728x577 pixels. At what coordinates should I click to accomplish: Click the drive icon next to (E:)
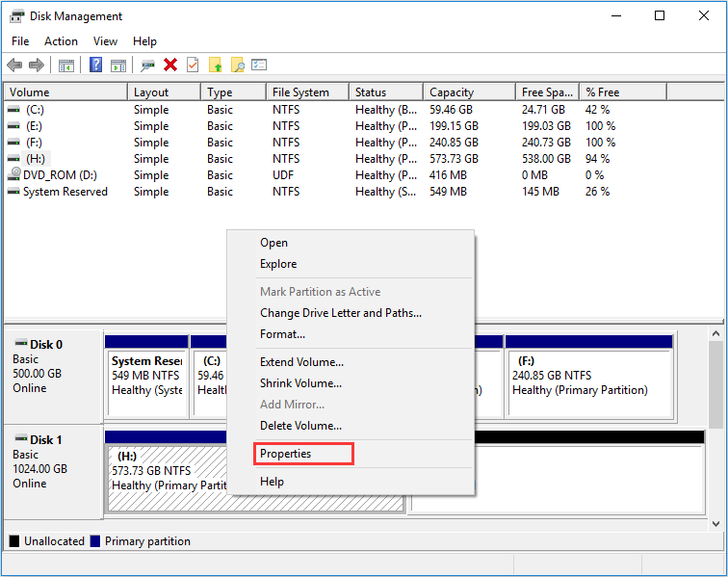coord(13,126)
